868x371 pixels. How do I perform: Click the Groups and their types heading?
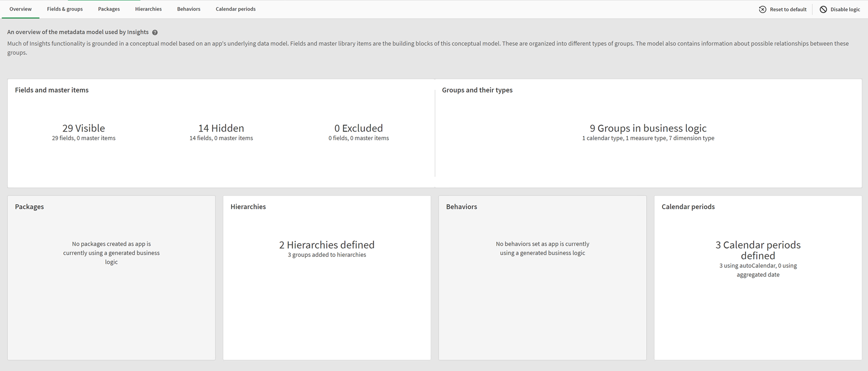[x=477, y=90]
